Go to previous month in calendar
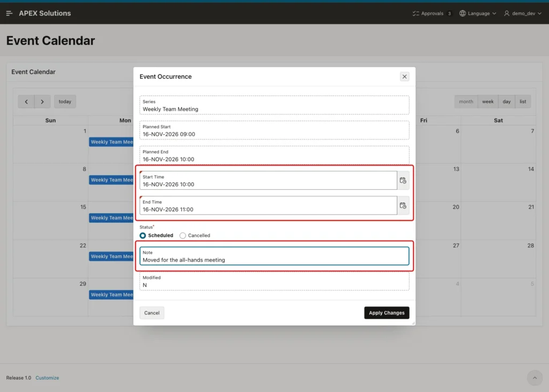Image resolution: width=549 pixels, height=392 pixels. coord(26,101)
